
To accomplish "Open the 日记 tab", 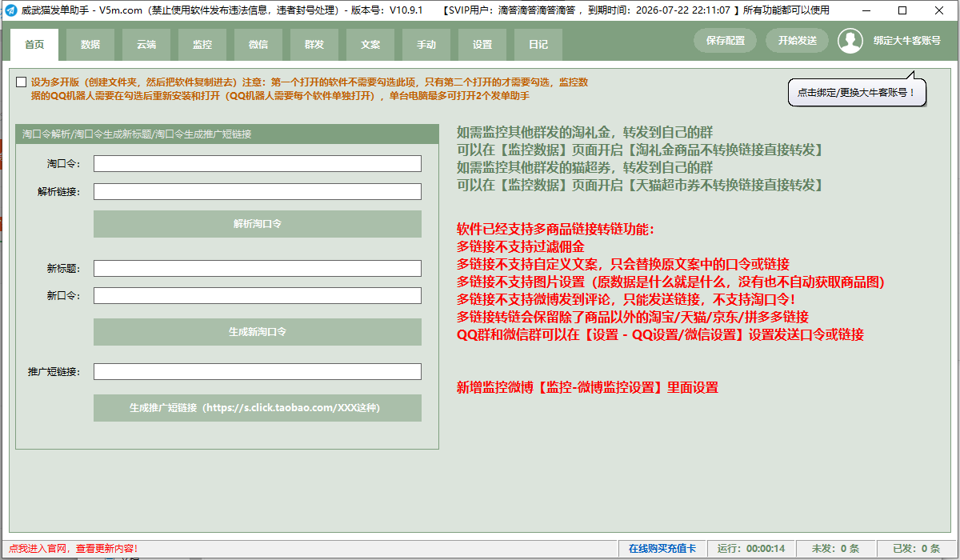I will 538,45.
